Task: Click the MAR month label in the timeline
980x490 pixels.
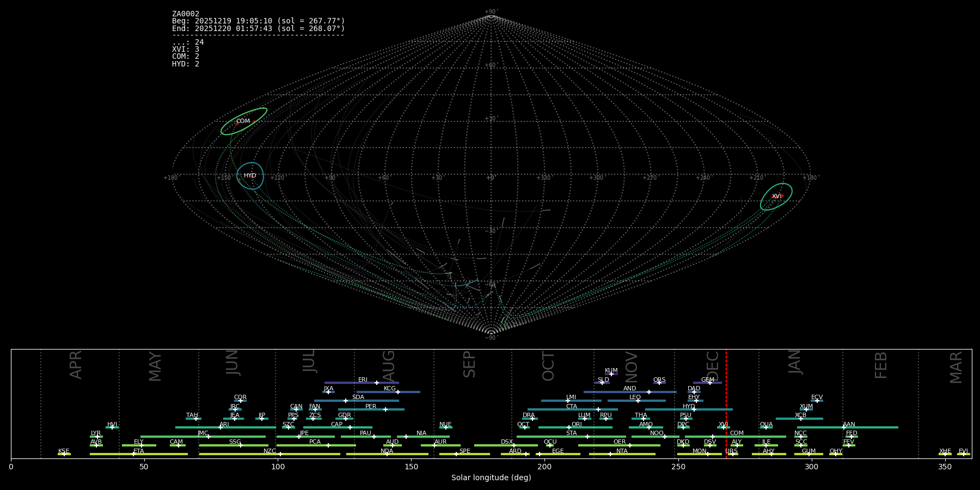Action: pos(956,367)
